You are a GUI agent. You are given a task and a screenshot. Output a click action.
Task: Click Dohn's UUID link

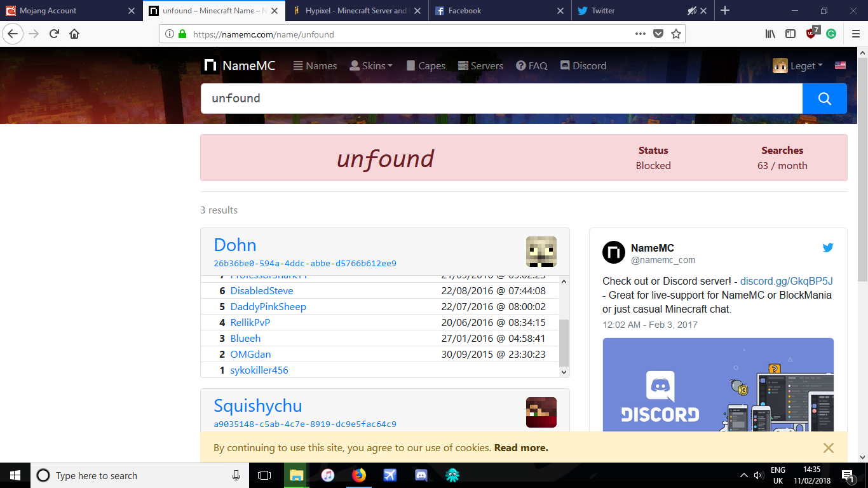tap(305, 263)
